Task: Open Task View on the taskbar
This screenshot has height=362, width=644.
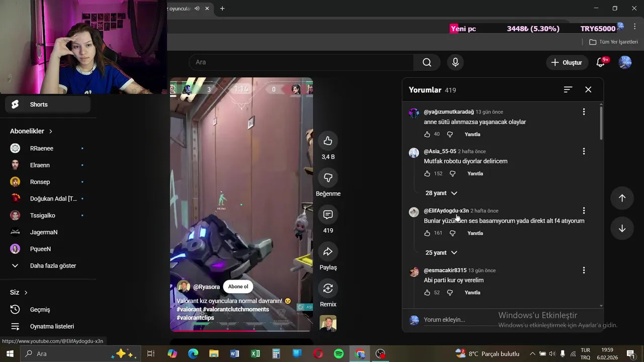Action: click(150, 354)
